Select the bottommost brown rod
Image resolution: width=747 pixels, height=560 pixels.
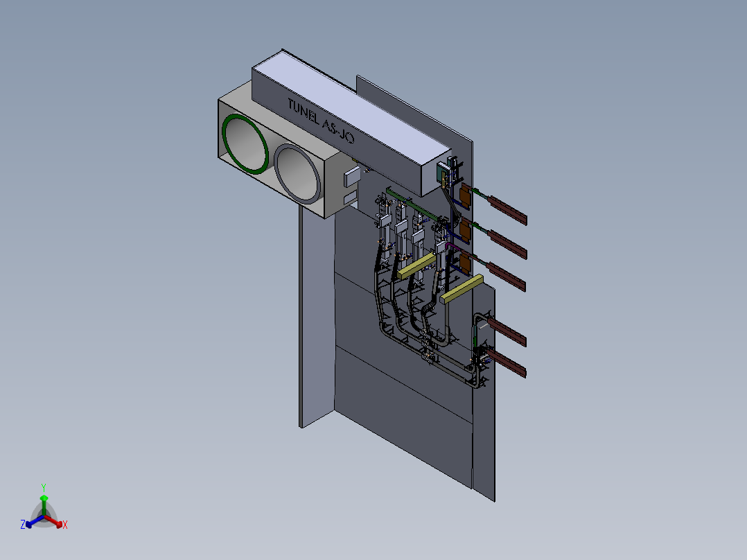(507, 362)
